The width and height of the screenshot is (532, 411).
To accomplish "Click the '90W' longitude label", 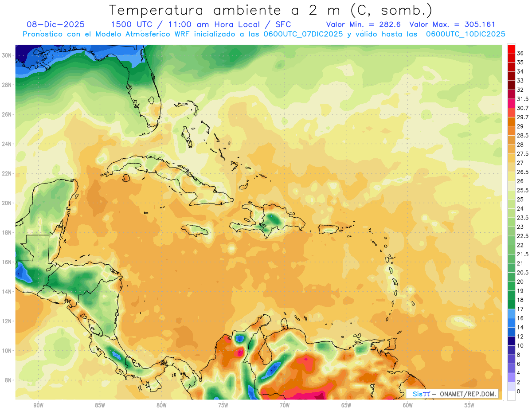I will pos(38,405).
